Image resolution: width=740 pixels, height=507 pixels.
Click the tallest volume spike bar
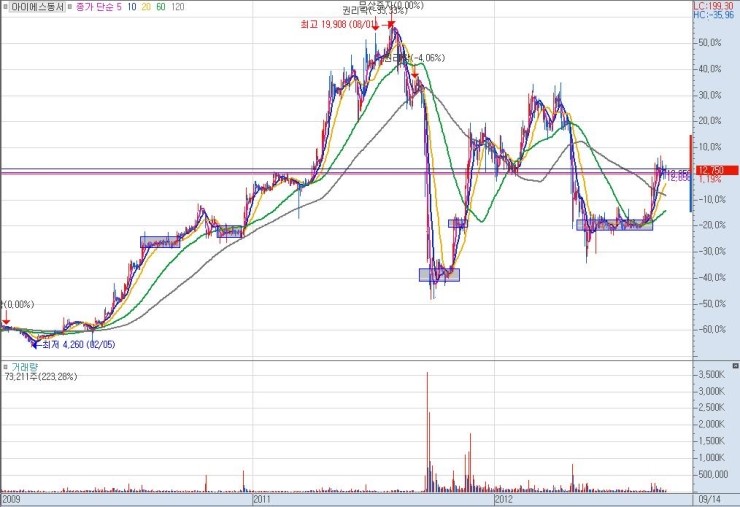[x=427, y=430]
